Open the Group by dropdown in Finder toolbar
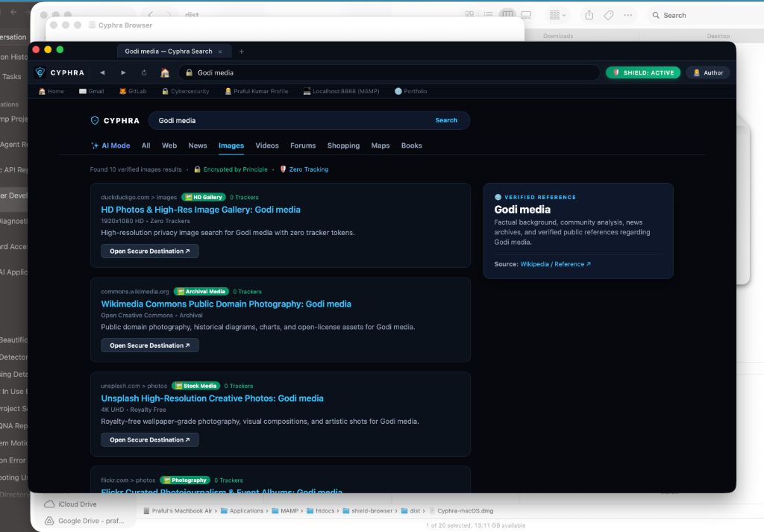 557,15
